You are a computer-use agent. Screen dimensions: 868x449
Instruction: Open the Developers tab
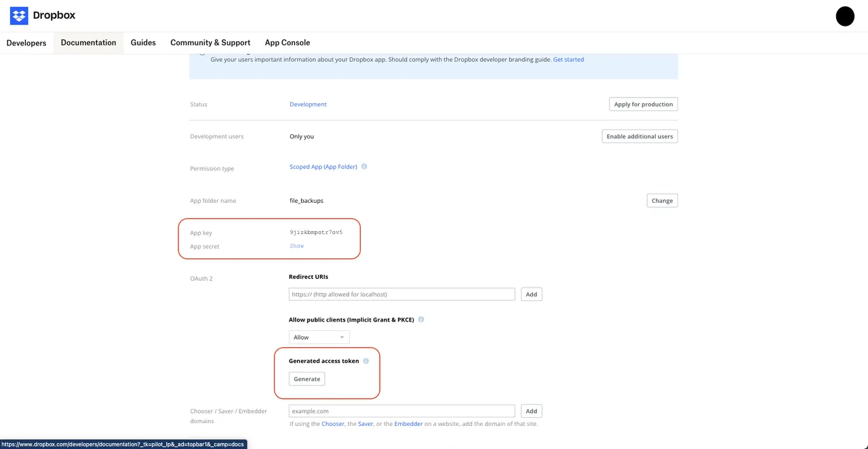[x=26, y=43]
